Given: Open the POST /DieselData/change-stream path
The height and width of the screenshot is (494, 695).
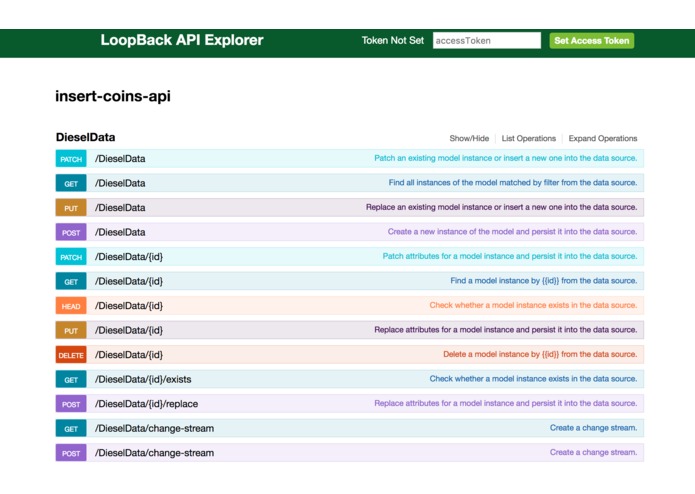Looking at the screenshot, I should coord(154,453).
